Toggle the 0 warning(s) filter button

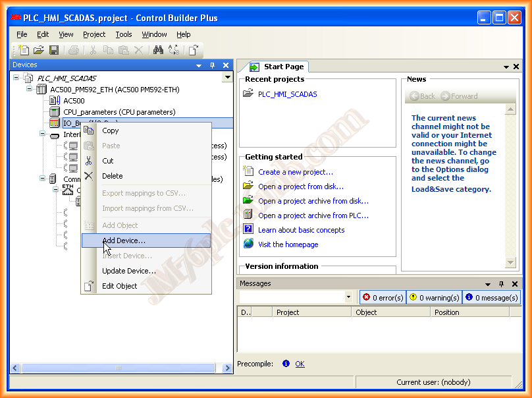[434, 298]
